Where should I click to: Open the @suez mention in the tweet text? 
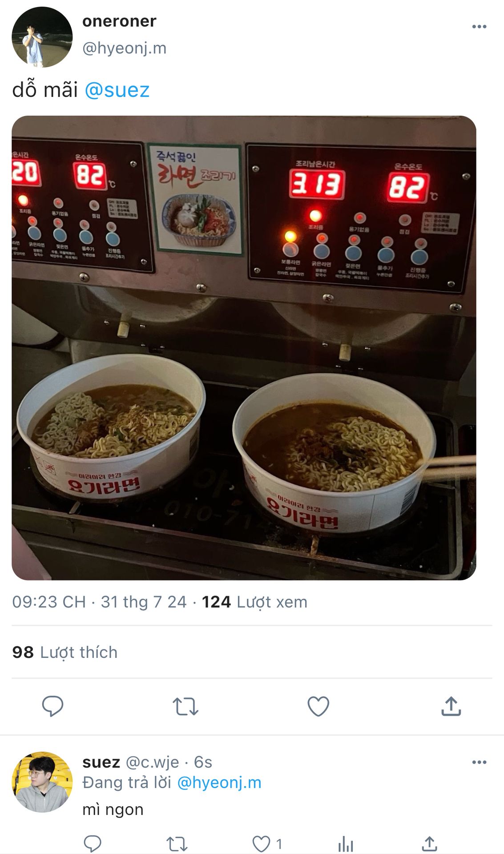(x=117, y=90)
